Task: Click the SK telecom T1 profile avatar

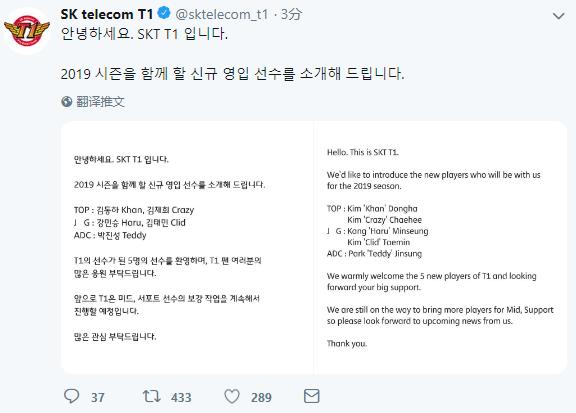Action: 26,31
